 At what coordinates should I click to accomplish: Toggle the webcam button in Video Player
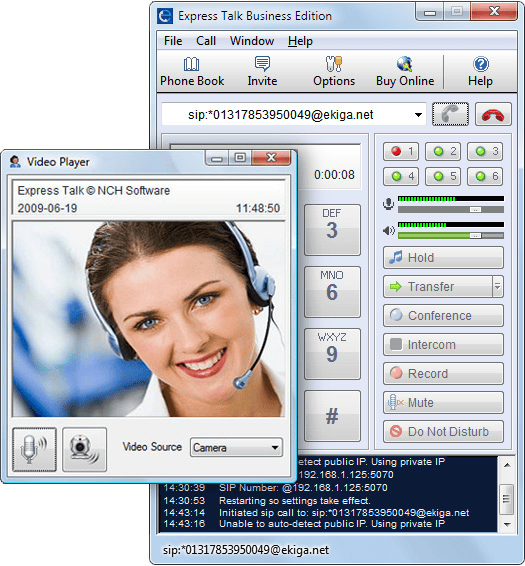(84, 449)
